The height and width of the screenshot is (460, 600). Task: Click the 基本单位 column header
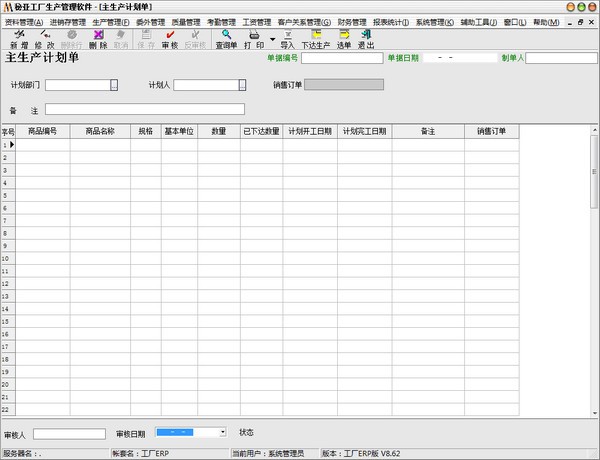point(179,131)
